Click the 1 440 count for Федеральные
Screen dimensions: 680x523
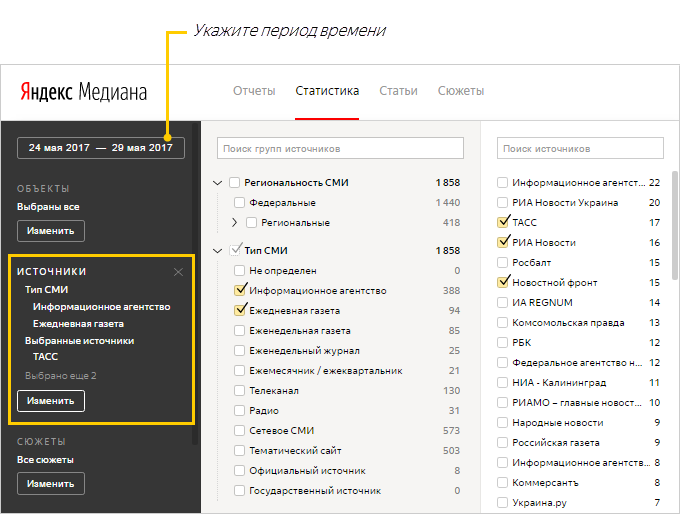448,203
